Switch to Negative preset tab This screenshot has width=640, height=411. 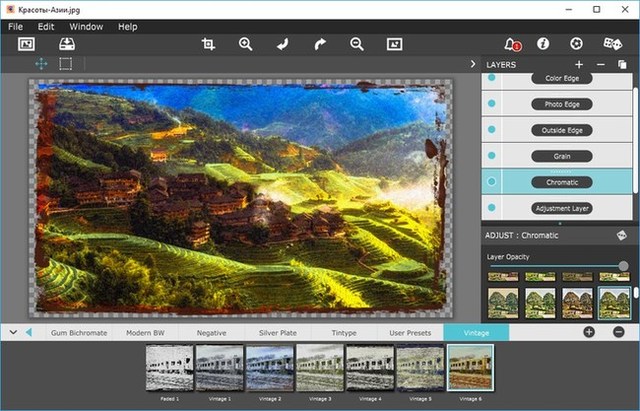[211, 333]
